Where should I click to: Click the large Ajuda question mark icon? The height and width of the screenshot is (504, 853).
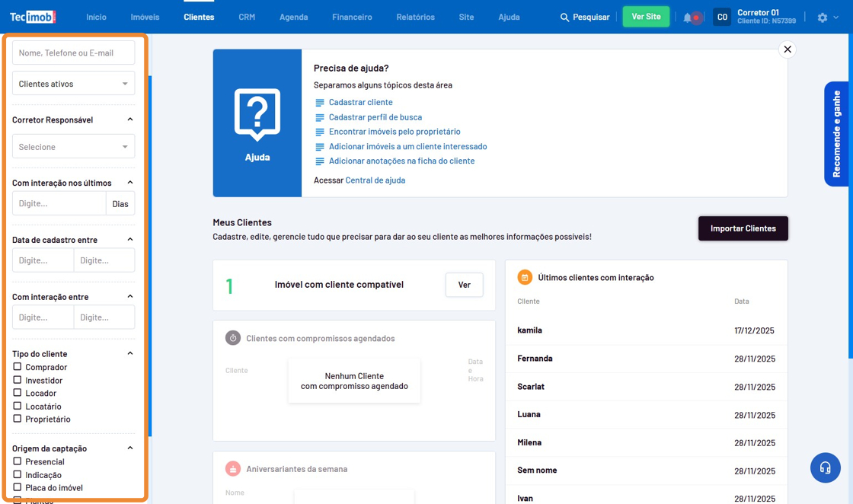[257, 114]
